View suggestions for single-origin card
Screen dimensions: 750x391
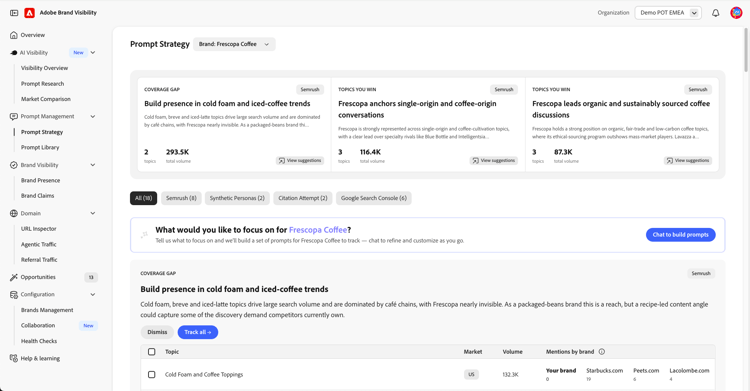[494, 161]
